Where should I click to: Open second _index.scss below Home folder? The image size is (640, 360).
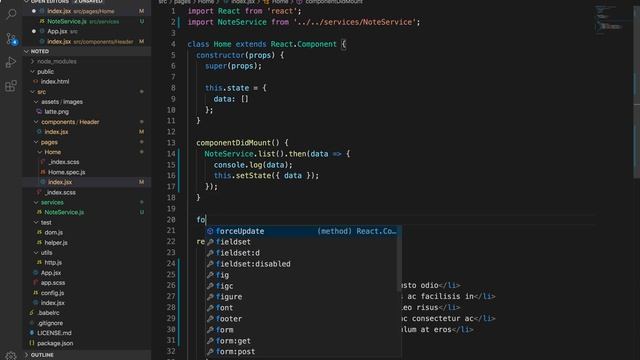coord(60,192)
